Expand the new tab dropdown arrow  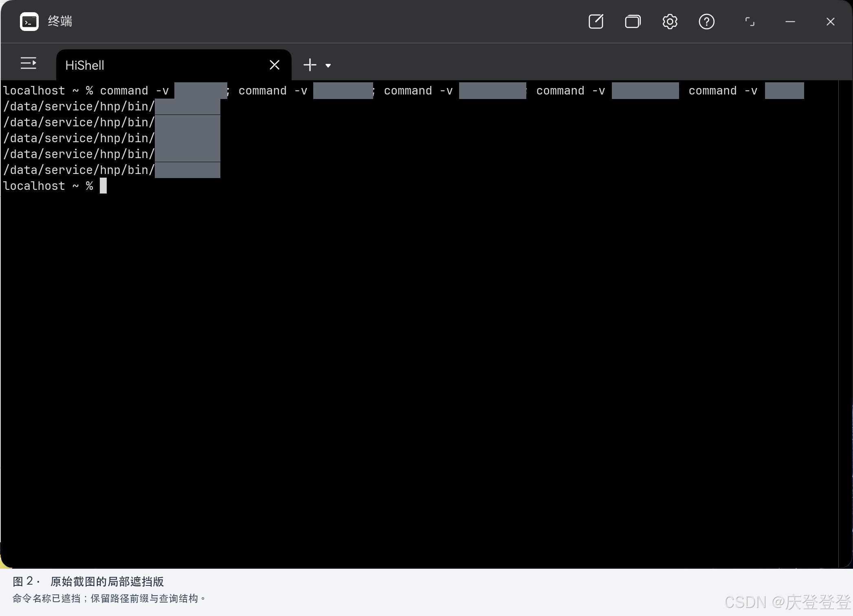pos(328,66)
